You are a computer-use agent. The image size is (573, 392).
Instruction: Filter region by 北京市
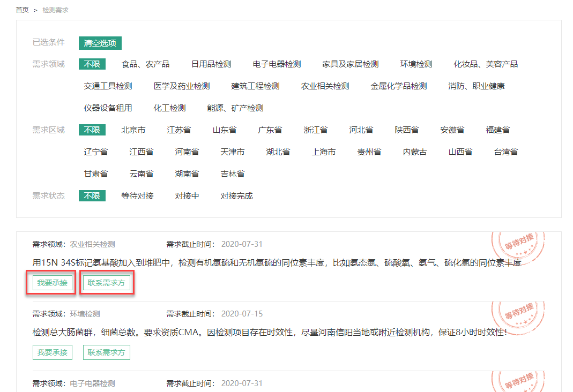(133, 130)
